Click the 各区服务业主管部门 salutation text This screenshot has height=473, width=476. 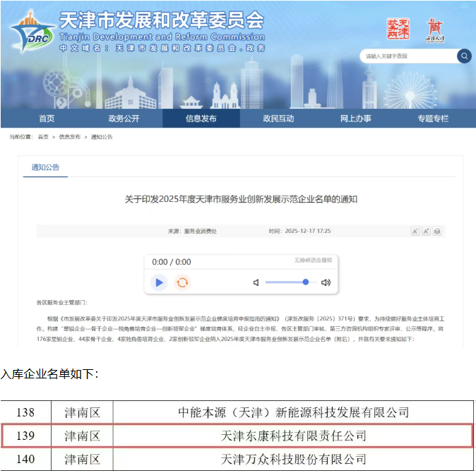click(x=62, y=302)
